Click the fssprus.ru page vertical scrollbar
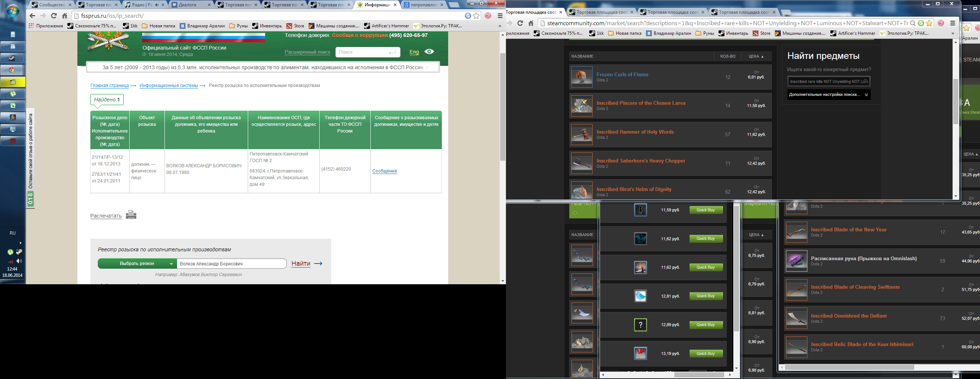980x379 pixels. (x=503, y=107)
